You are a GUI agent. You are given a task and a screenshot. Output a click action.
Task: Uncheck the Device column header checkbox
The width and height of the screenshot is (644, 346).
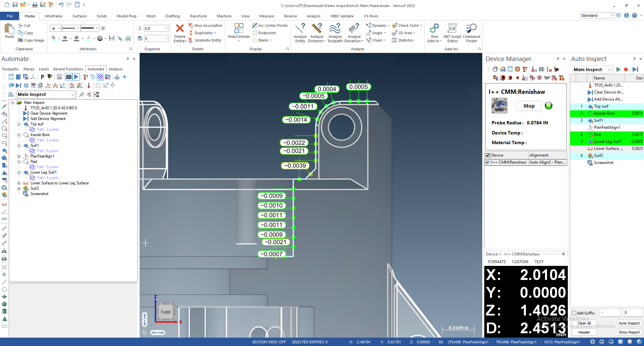click(488, 155)
